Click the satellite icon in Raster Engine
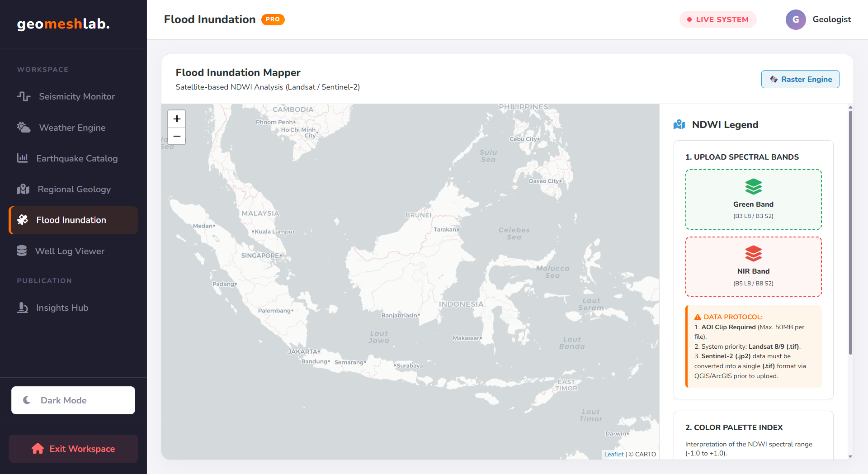 (774, 79)
